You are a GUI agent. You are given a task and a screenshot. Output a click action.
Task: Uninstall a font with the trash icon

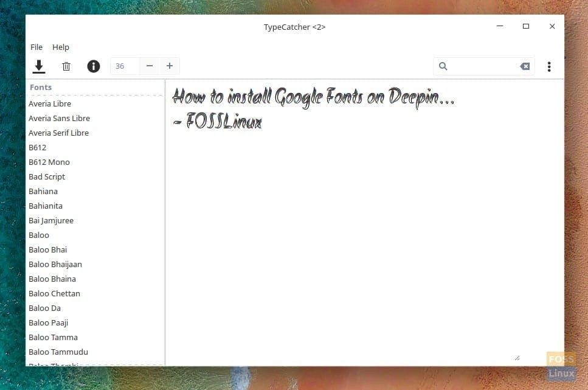click(x=66, y=66)
